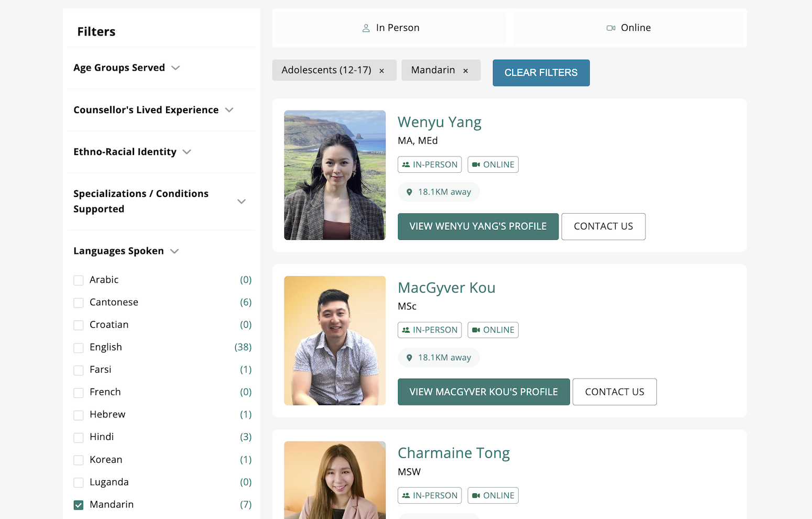Remove the Adolescents (12-17) filter chip
812x519 pixels.
pyautogui.click(x=381, y=70)
